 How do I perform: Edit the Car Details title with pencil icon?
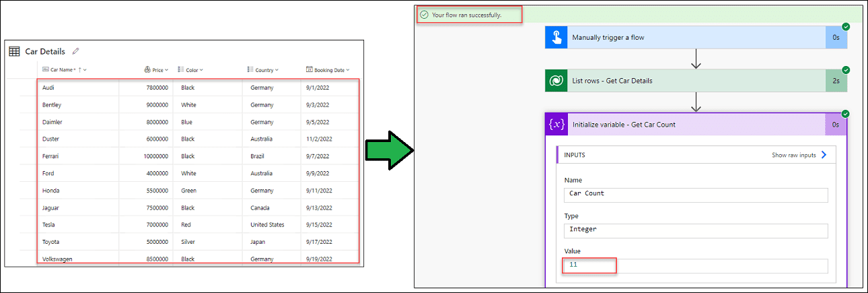tap(76, 51)
